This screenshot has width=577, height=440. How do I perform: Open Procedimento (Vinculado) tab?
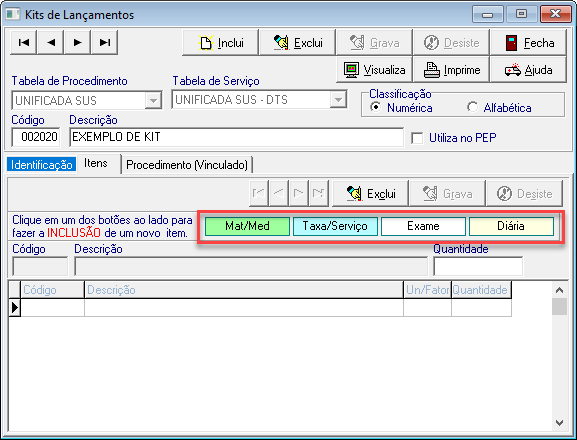coord(187,165)
